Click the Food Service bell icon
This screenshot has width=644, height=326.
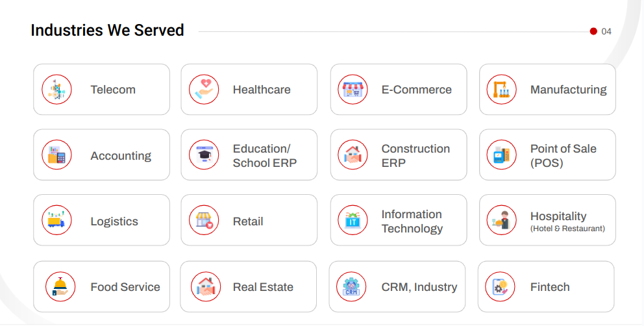60,286
